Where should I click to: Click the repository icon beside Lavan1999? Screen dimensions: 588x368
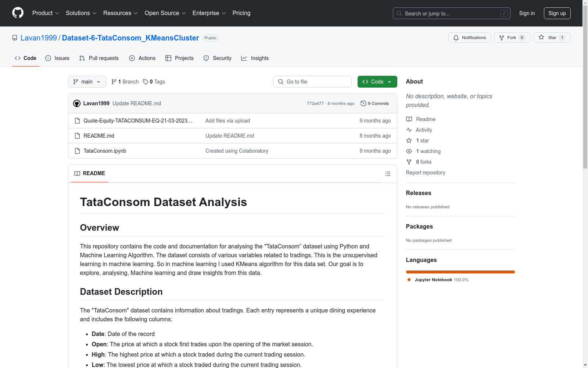15,38
